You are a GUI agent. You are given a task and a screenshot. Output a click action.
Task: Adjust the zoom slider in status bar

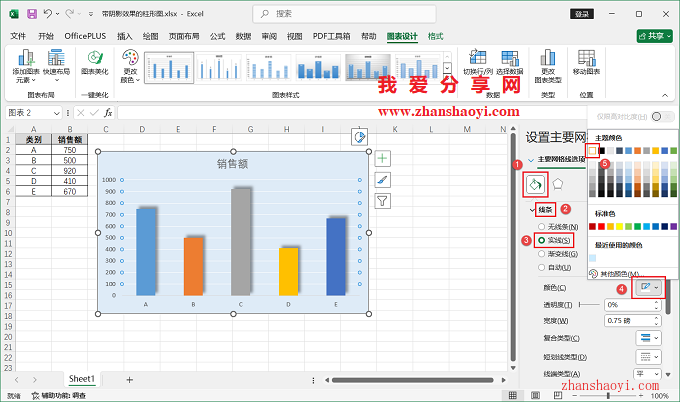(x=608, y=395)
